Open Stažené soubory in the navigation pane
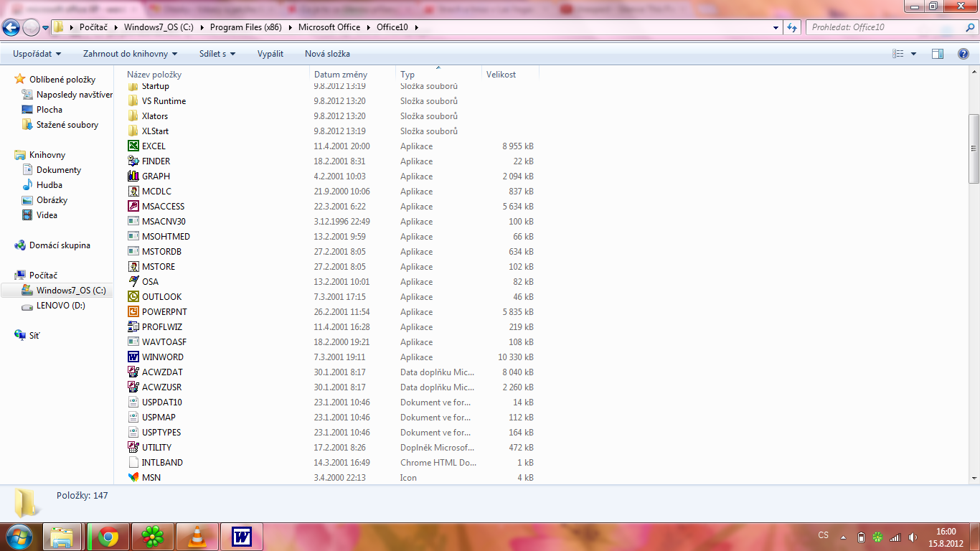The height and width of the screenshot is (551, 980). pos(67,125)
